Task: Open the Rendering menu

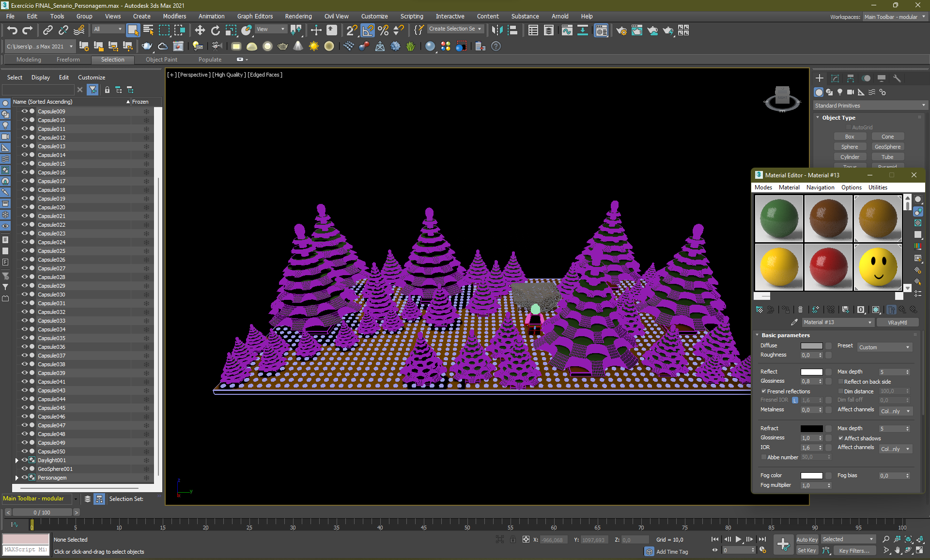Action: coord(298,16)
